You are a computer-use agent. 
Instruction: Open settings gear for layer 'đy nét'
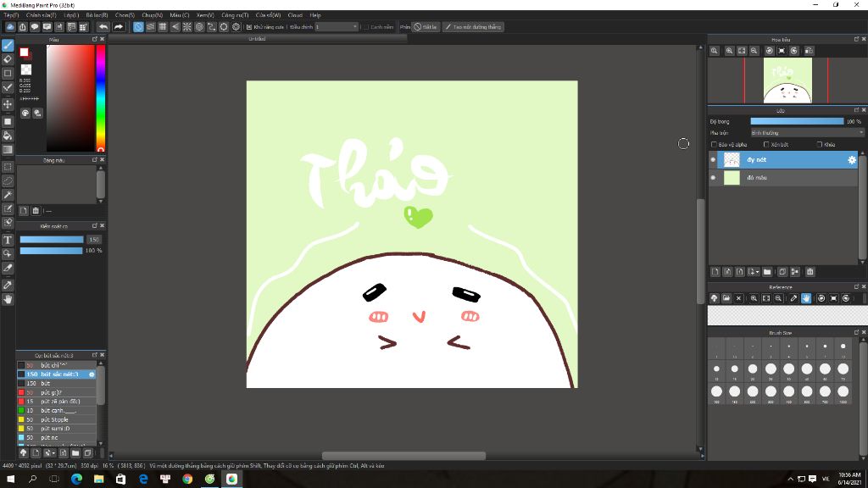(x=852, y=160)
